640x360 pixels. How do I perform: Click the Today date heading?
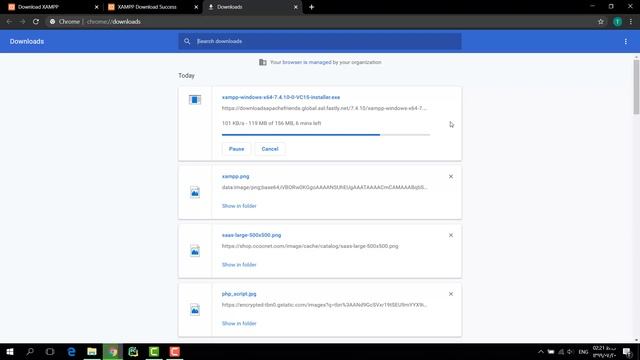point(186,76)
